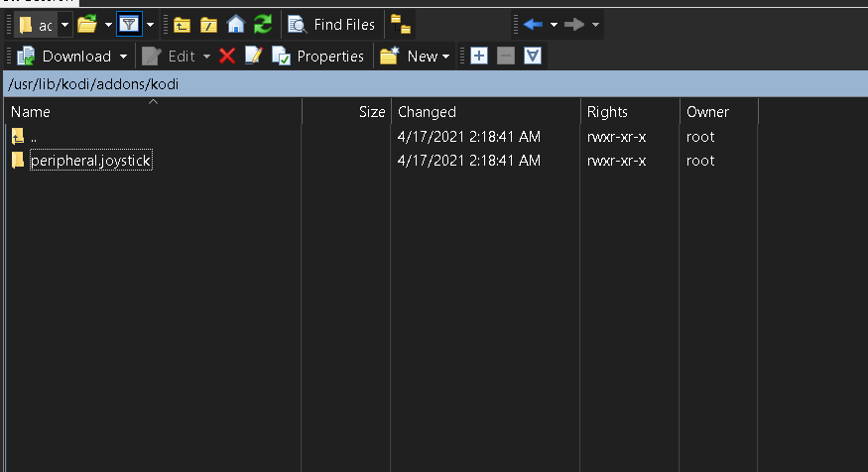
Task: Open the parent directory folder icon
Action: click(x=182, y=25)
